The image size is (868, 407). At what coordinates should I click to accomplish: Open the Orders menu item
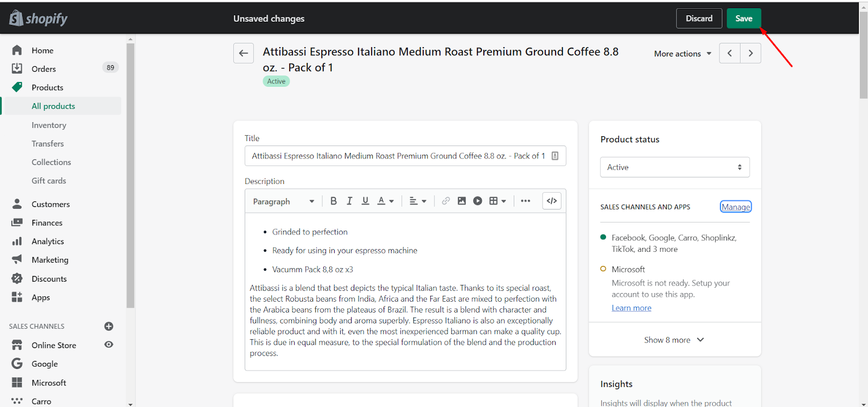pos(44,69)
